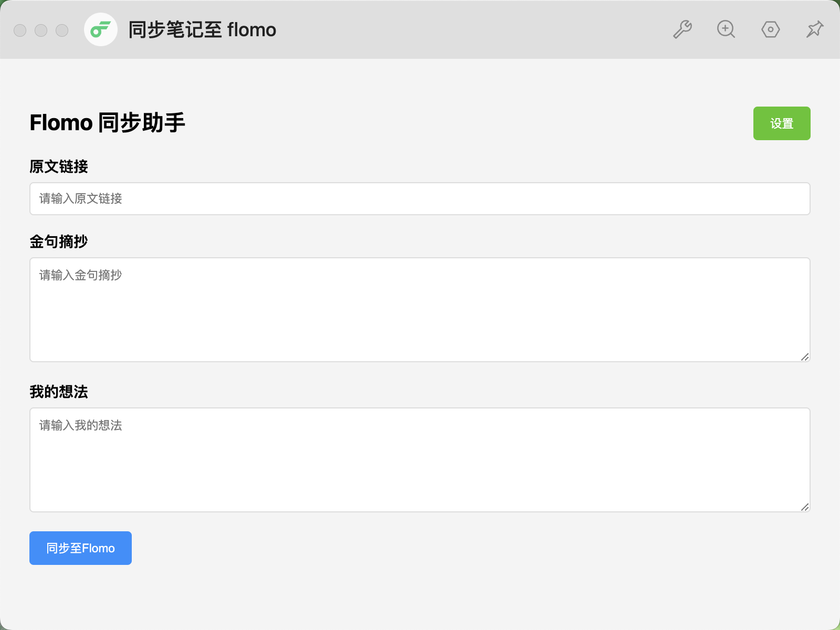
Task: Click the 金句摘抄 field label
Action: [x=59, y=241]
